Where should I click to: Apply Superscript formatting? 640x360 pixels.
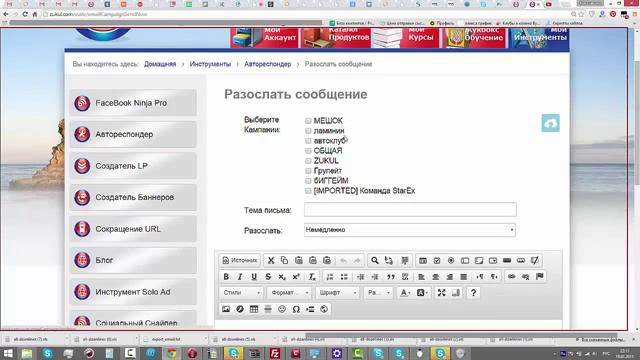pos(296,277)
